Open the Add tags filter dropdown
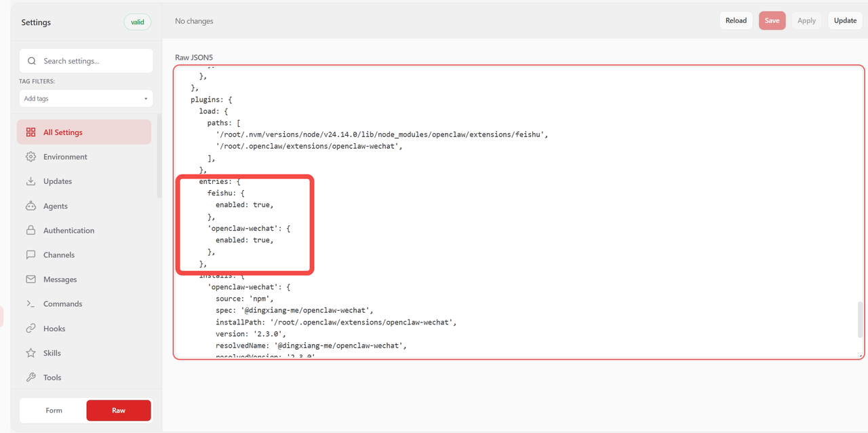 (85, 98)
